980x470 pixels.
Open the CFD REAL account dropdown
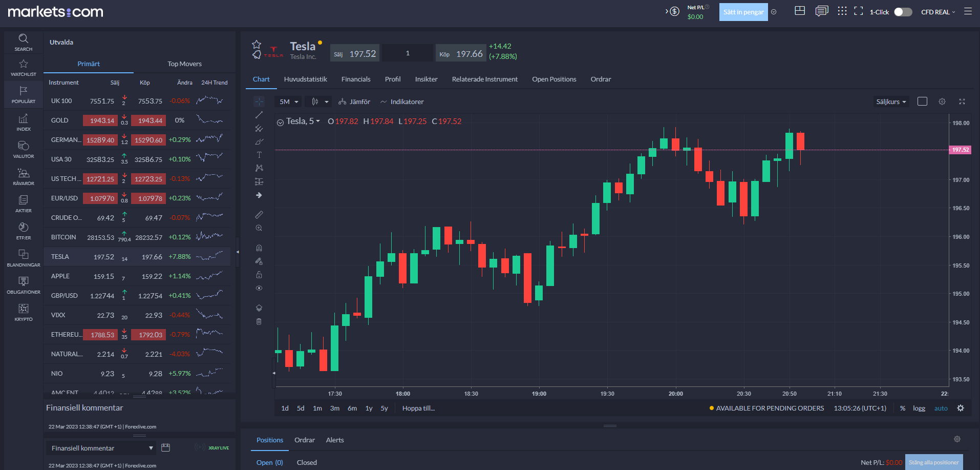coord(938,12)
